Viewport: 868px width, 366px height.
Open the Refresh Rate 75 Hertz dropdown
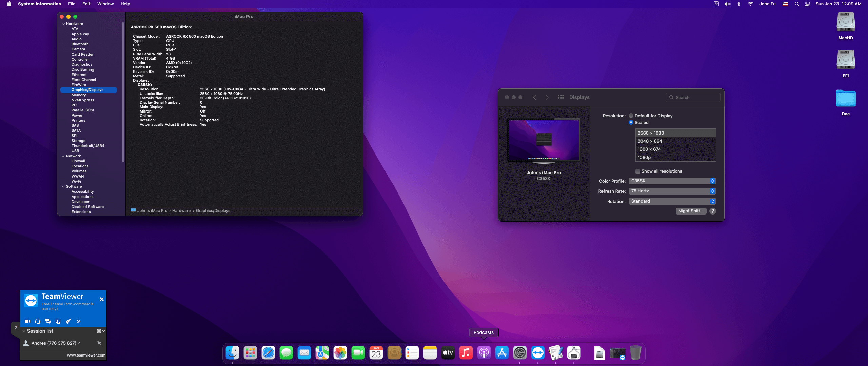pyautogui.click(x=672, y=191)
